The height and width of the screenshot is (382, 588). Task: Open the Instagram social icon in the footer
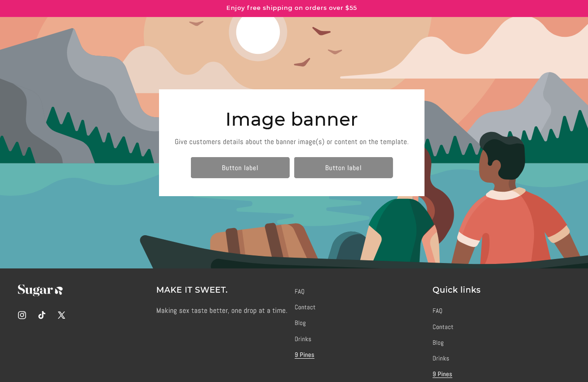click(x=22, y=315)
